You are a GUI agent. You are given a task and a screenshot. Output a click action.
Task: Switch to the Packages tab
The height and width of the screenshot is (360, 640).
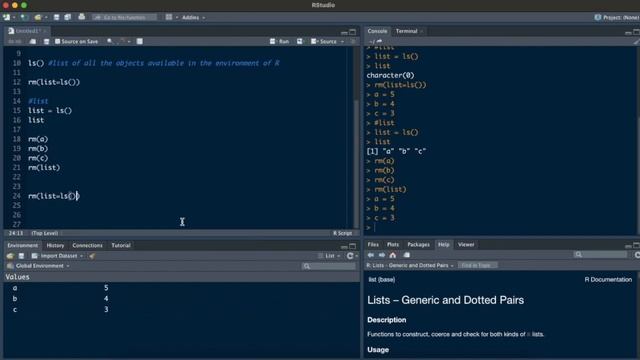coord(418,244)
